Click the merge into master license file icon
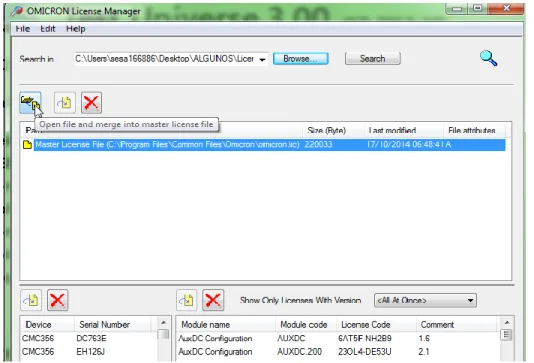The width and height of the screenshot is (534, 363). 30,102
